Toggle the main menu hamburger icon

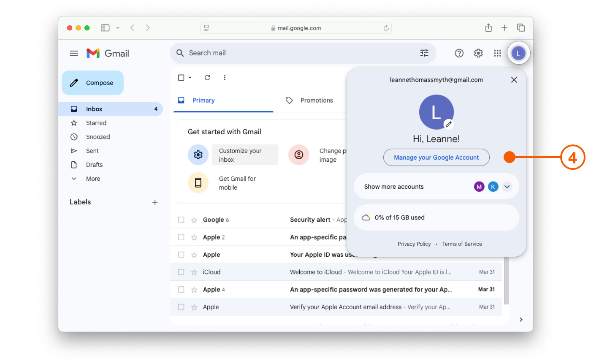pos(74,53)
